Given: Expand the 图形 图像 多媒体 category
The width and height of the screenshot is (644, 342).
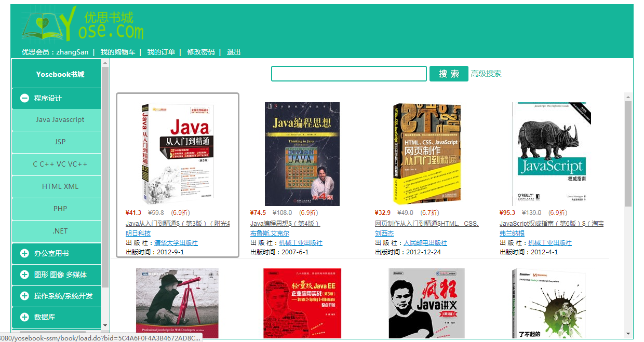Looking at the screenshot, I should pos(56,275).
